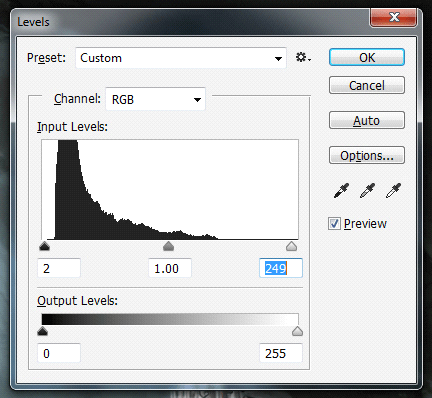Select the black point eyedropper
Image resolution: width=432 pixels, height=398 pixels.
[x=341, y=191]
